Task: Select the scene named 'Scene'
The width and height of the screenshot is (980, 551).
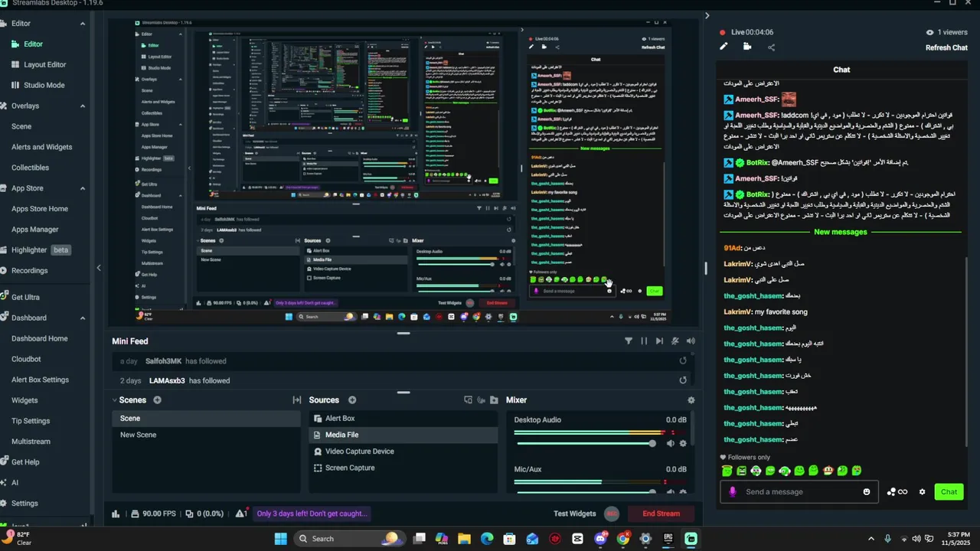Action: tap(206, 419)
